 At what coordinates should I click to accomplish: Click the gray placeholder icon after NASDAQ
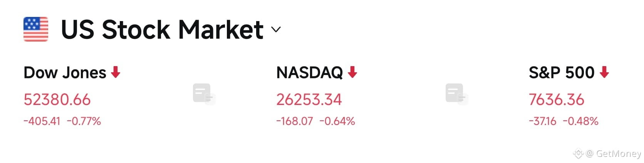[457, 94]
